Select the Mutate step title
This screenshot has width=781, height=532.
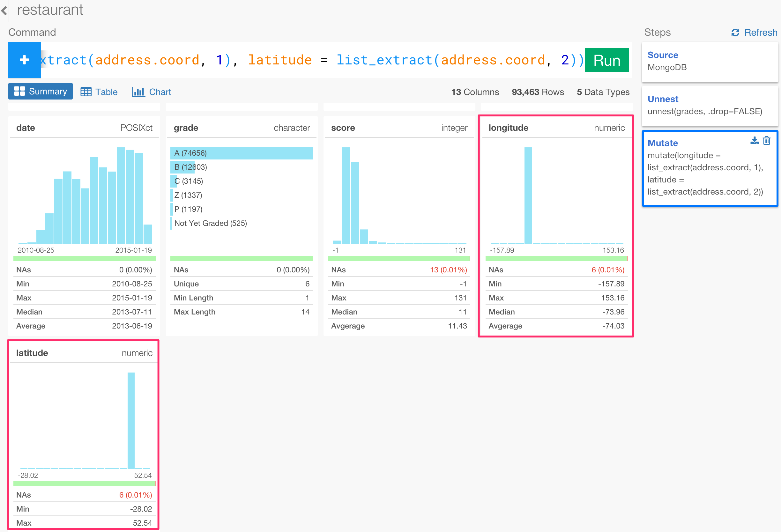pyautogui.click(x=662, y=143)
